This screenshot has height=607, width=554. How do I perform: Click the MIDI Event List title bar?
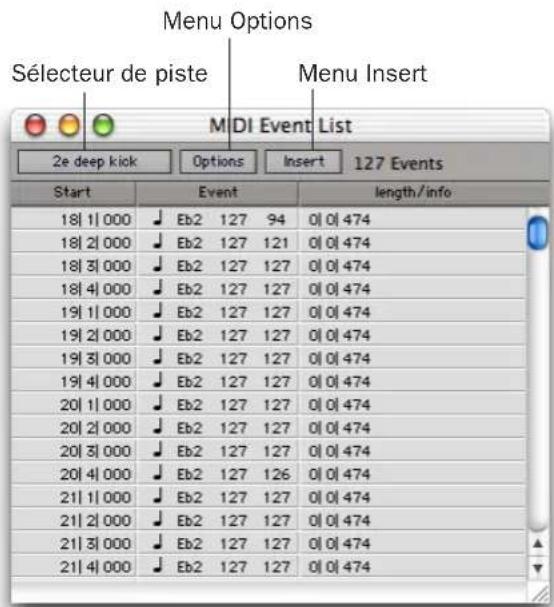(280, 125)
